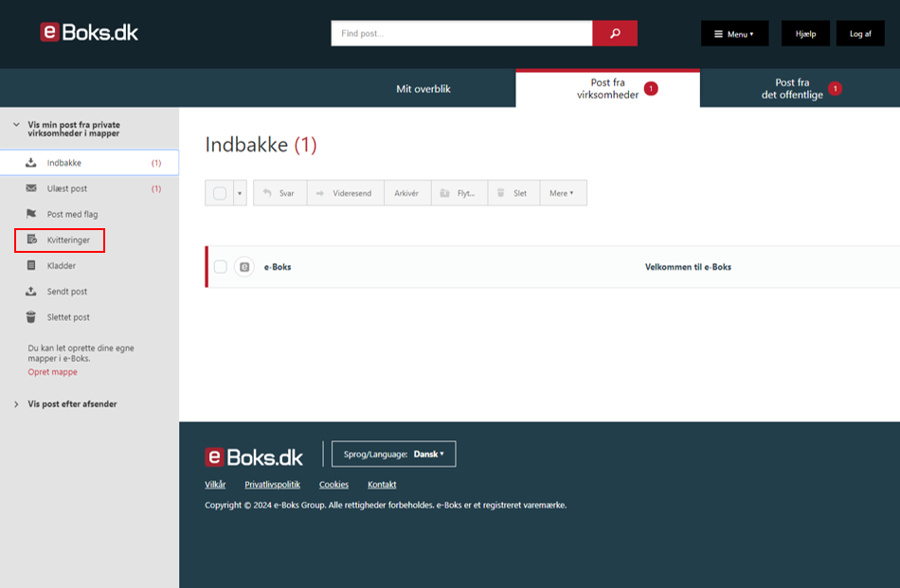Image resolution: width=900 pixels, height=588 pixels.
Task: Open the Vilkår footer link
Action: 215,484
